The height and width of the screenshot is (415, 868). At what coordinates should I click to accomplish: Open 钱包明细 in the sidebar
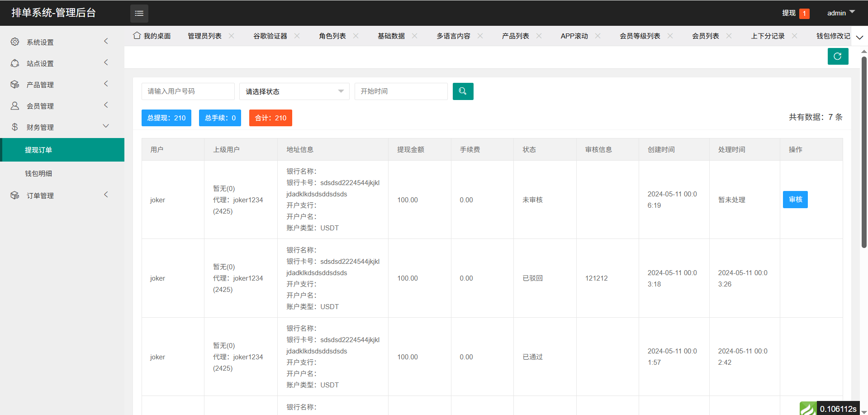38,173
